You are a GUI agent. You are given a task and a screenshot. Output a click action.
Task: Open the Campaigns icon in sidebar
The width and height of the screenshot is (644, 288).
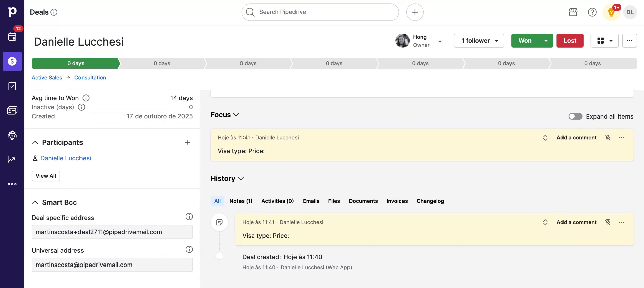12,135
